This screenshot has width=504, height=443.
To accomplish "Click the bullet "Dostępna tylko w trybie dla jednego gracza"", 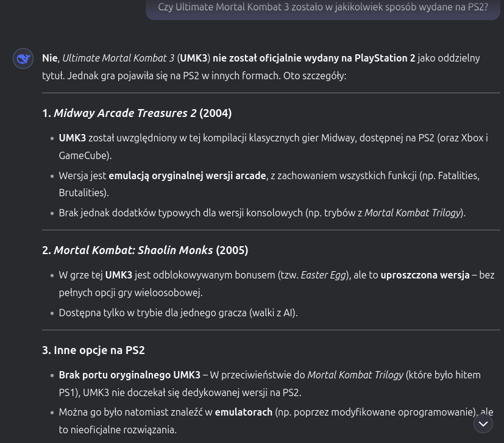I will pos(178,313).
